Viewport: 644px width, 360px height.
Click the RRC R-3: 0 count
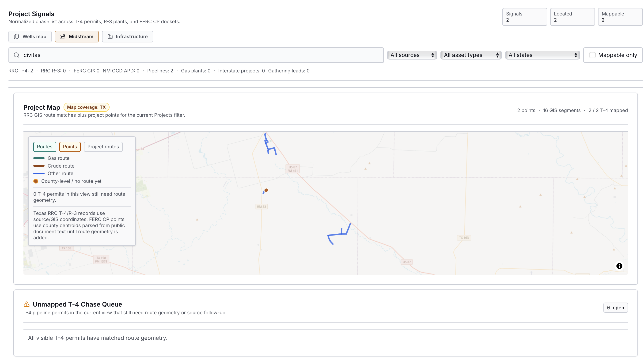[53, 71]
